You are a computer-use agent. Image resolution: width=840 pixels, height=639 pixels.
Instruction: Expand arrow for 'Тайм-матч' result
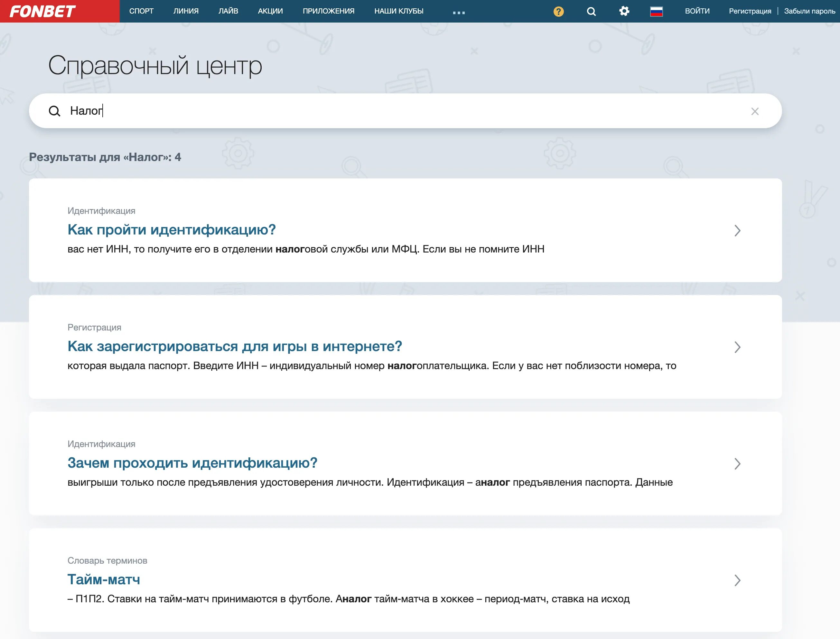point(737,580)
